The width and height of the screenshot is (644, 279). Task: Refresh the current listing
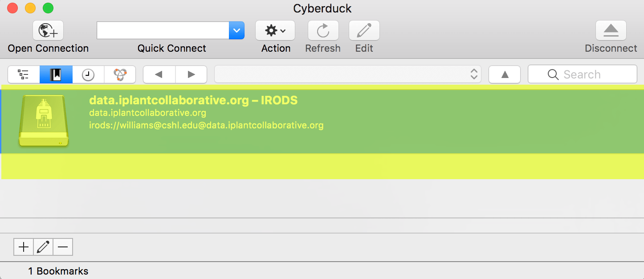(322, 30)
